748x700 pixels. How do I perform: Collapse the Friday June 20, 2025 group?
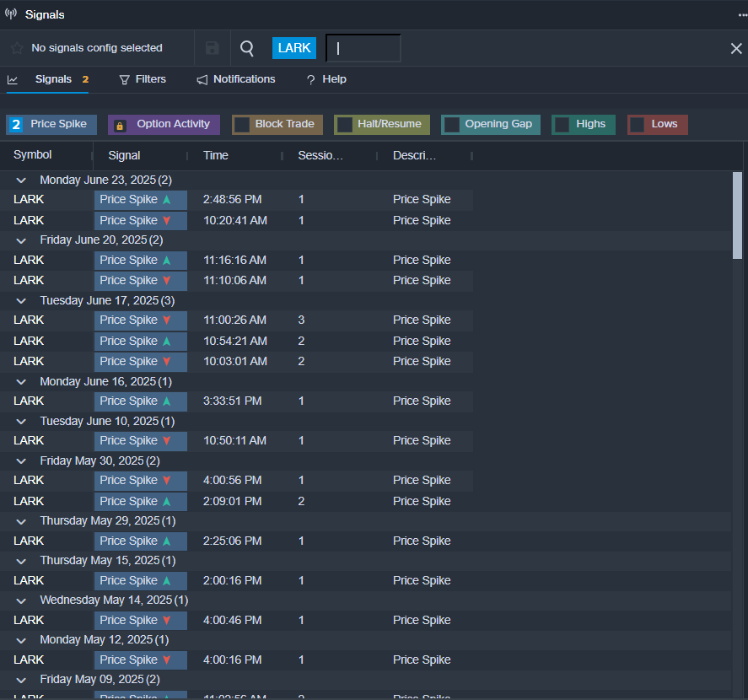(21, 240)
